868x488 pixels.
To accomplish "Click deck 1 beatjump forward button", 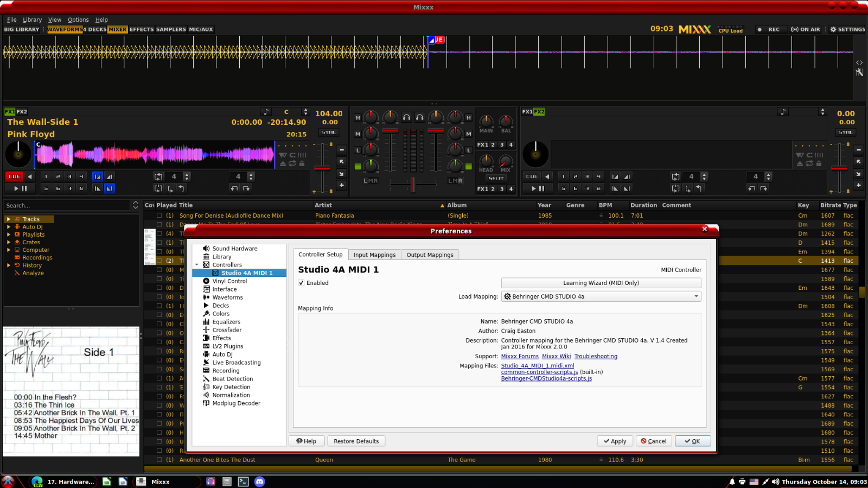I will 246,188.
